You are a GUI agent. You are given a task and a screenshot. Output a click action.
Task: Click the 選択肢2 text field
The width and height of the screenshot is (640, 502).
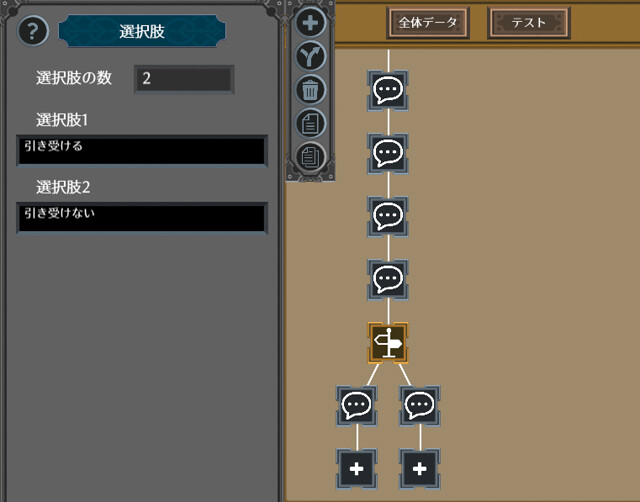pyautogui.click(x=142, y=218)
